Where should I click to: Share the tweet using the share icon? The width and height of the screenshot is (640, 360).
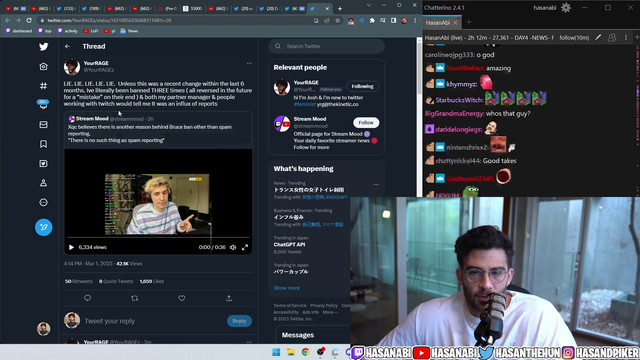click(229, 298)
